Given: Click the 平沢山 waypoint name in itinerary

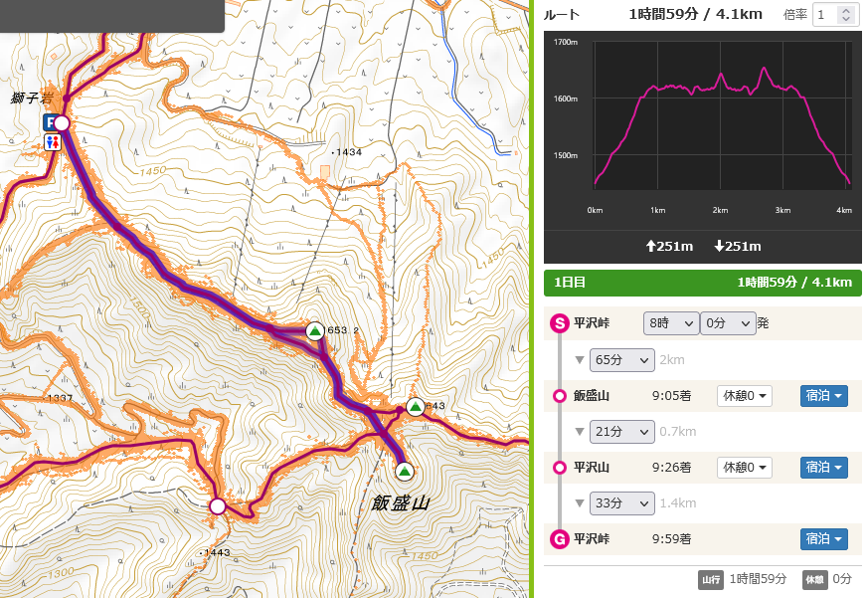Looking at the screenshot, I should [x=591, y=468].
